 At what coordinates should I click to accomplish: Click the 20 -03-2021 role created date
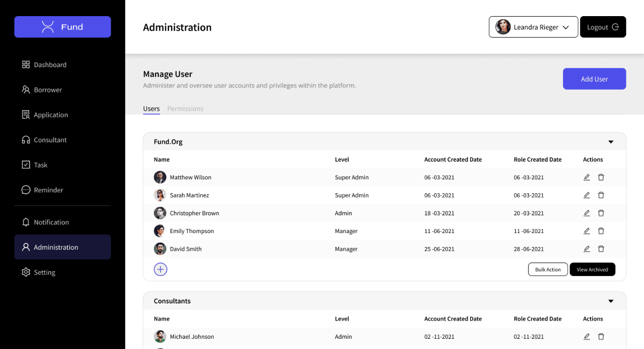(x=529, y=213)
